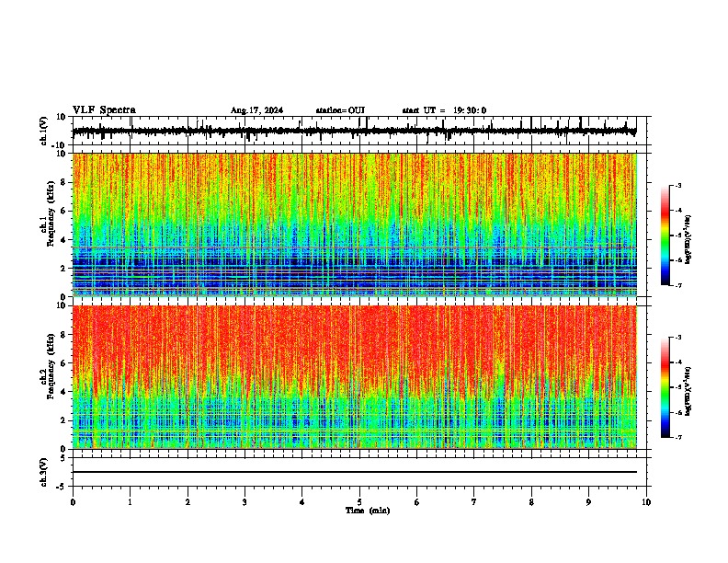The width and height of the screenshot is (728, 563).
Task: Click the "6" kHz tick on ch.1 spectrogram
Action: coord(64,211)
